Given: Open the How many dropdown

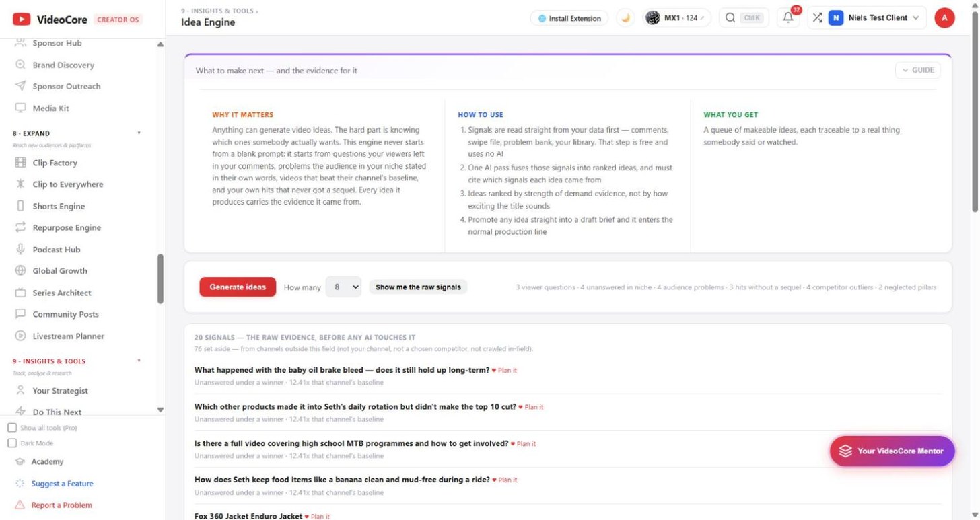Looking at the screenshot, I should tap(343, 287).
